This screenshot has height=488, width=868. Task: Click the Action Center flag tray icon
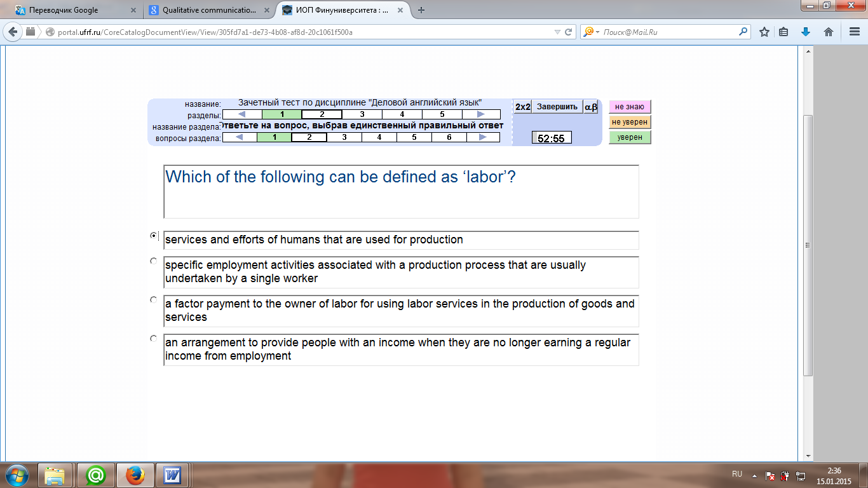point(770,475)
